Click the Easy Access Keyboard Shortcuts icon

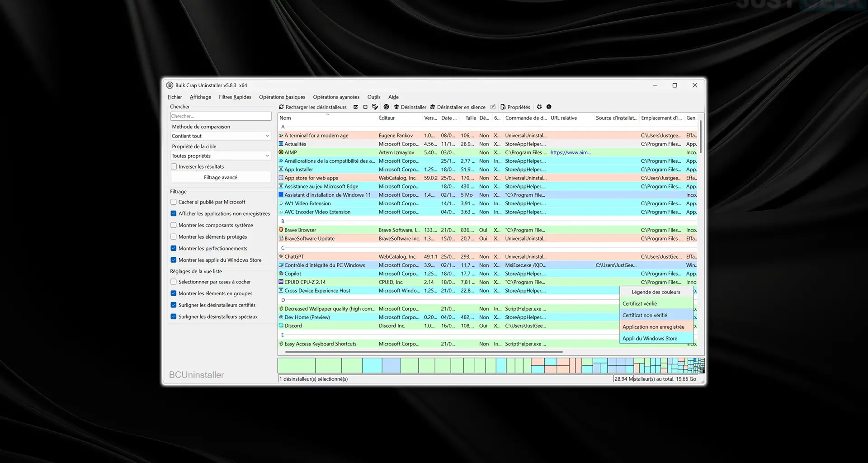tap(281, 344)
